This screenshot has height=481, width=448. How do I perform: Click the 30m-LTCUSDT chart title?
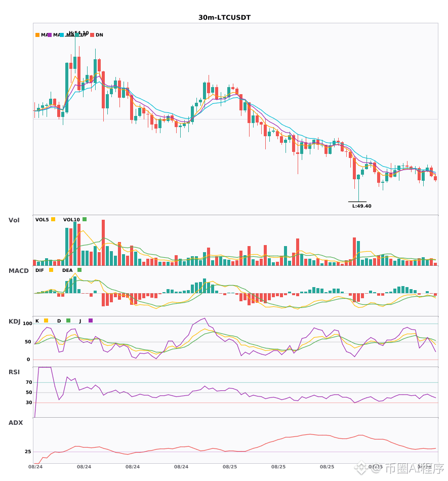pyautogui.click(x=224, y=18)
